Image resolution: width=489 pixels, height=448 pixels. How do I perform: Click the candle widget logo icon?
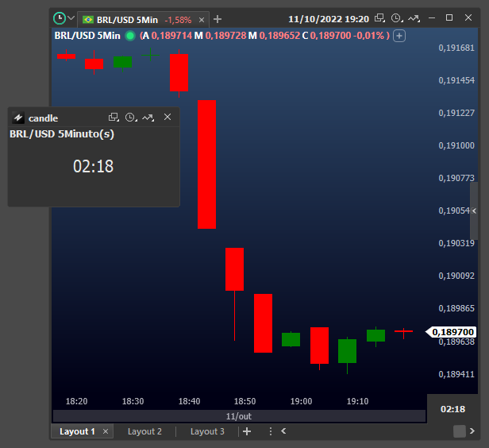pyautogui.click(x=19, y=118)
